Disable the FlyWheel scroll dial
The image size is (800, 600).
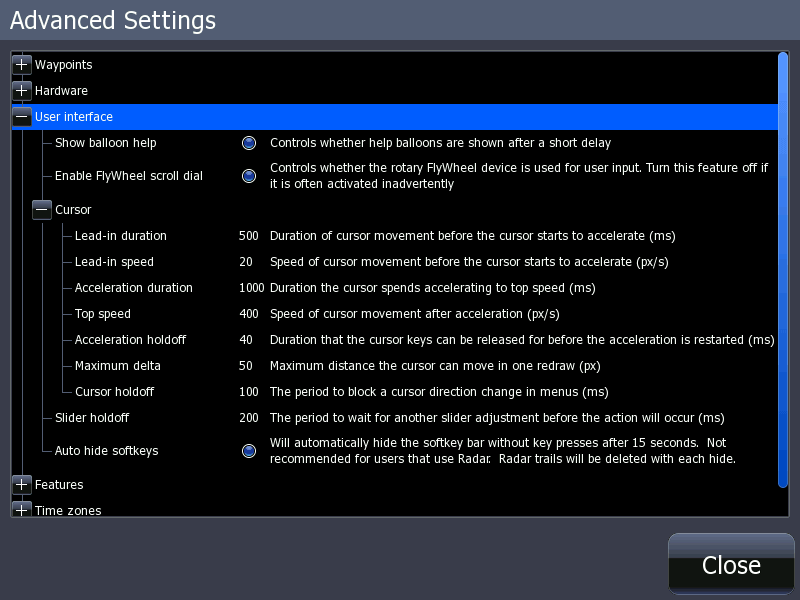(x=249, y=176)
